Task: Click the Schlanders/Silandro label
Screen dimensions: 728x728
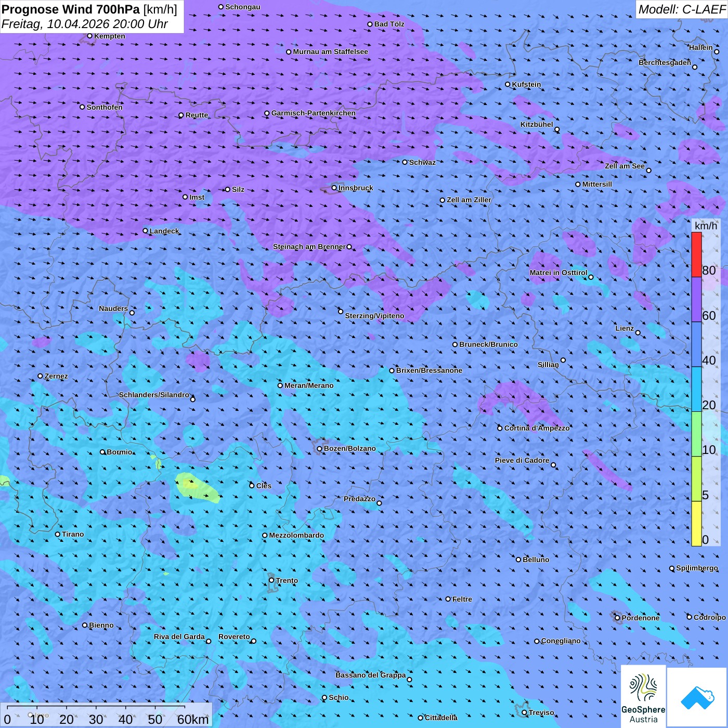Action: (x=154, y=395)
